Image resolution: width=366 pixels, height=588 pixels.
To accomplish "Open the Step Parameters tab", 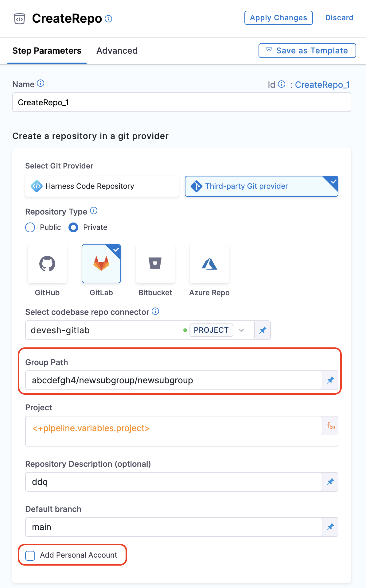I will [x=47, y=51].
